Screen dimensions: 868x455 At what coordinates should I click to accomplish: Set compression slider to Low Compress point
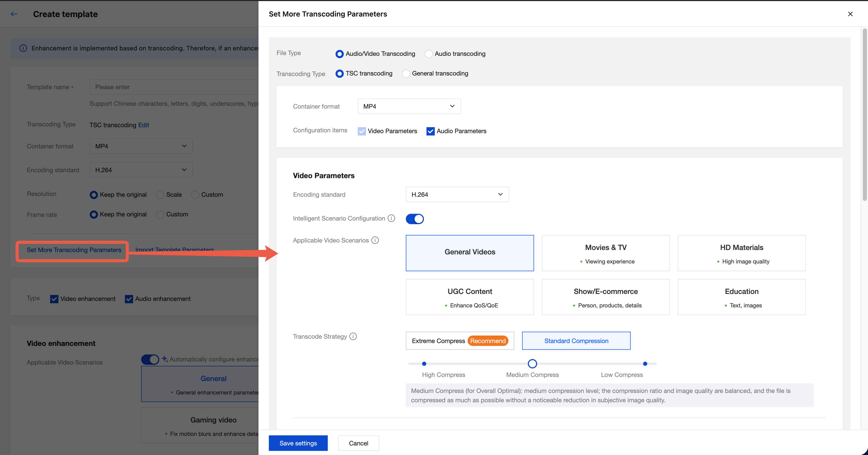tap(645, 364)
